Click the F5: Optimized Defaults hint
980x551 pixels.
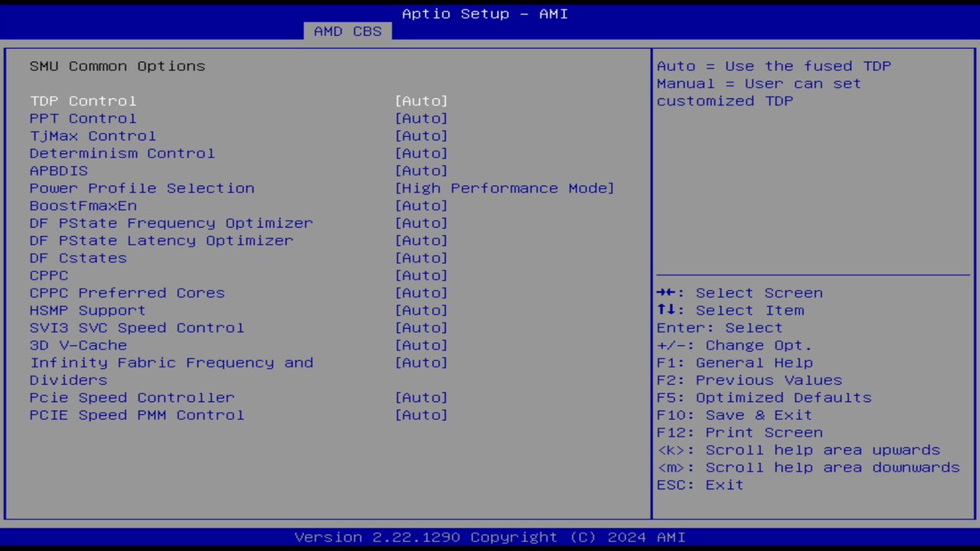click(764, 398)
